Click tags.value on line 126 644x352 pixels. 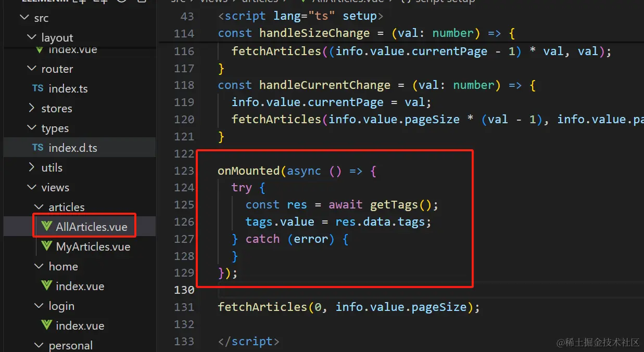[280, 222]
